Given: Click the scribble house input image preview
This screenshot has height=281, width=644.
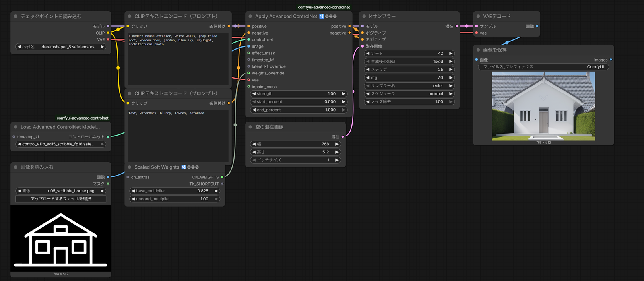Looking at the screenshot, I should (x=61, y=238).
